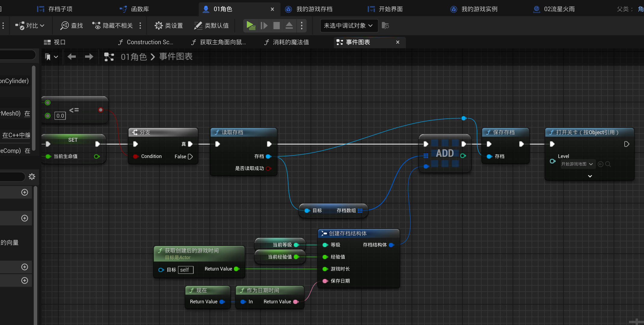Navigate forward with the right arrow
This screenshot has width=644, height=325.
point(89,57)
